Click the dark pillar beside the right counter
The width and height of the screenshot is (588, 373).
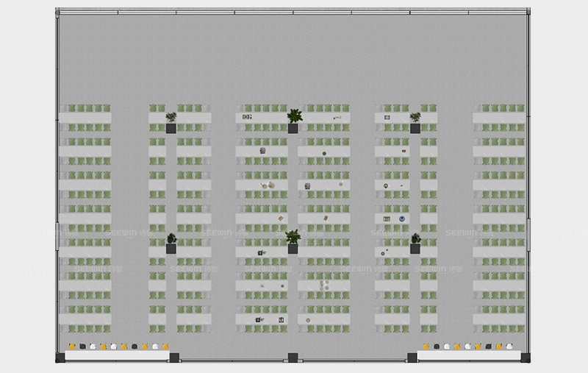[x=412, y=358]
